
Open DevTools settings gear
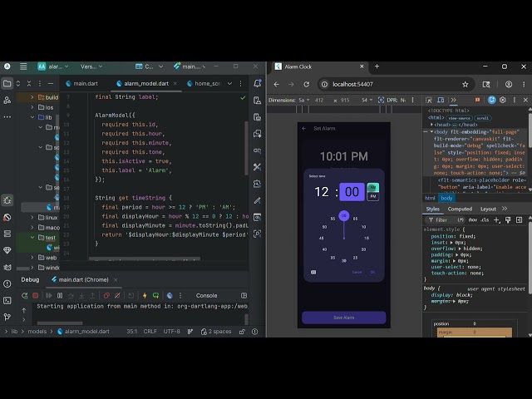coord(503,100)
